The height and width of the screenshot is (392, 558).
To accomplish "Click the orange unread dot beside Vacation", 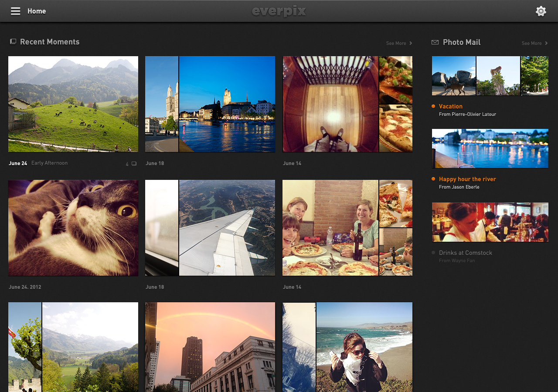I will click(x=433, y=106).
